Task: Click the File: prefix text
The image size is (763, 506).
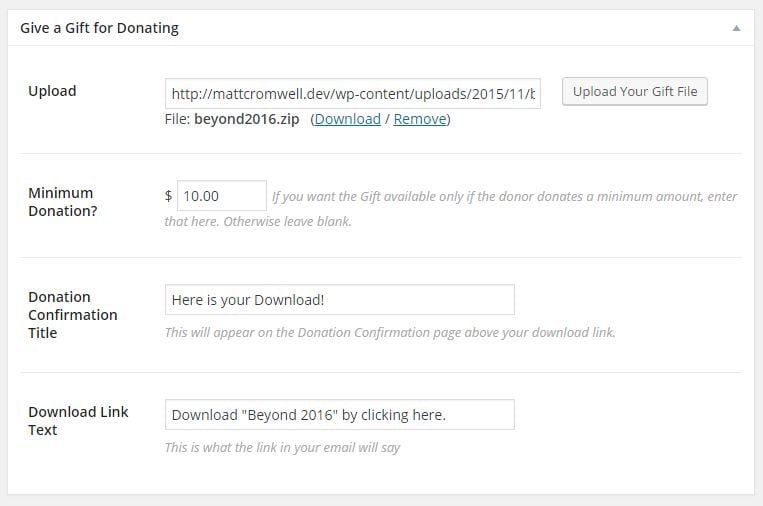Action: point(177,119)
